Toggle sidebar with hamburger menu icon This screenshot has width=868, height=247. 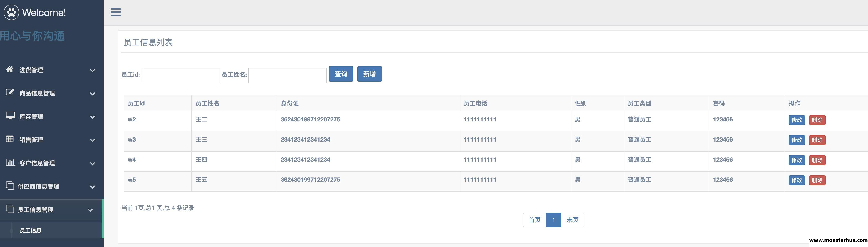coord(116,12)
